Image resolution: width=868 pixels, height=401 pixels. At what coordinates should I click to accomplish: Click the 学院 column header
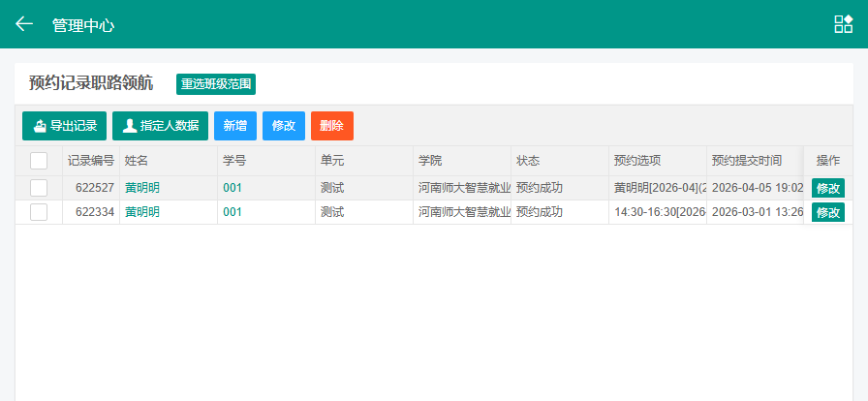pos(430,161)
